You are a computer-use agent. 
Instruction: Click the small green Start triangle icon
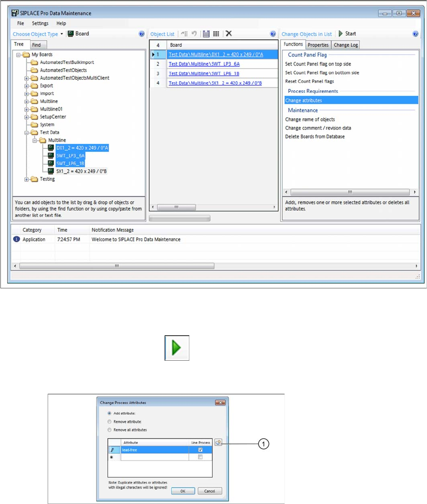(x=341, y=33)
